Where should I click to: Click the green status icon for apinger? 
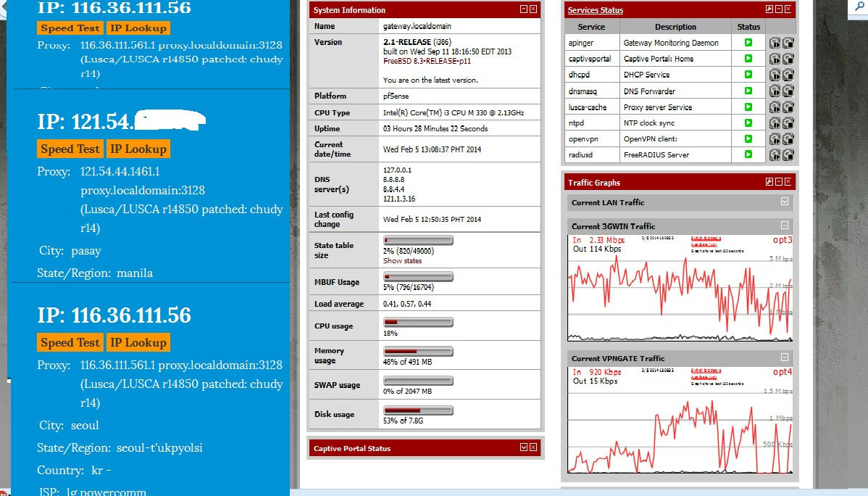pyautogui.click(x=748, y=43)
